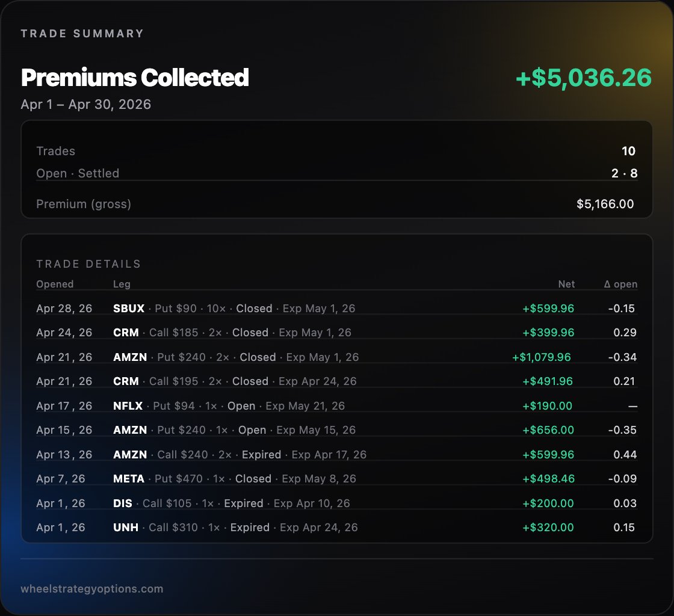This screenshot has width=674, height=616.
Task: Click the total +$5,036.26 amount
Action: coord(584,78)
